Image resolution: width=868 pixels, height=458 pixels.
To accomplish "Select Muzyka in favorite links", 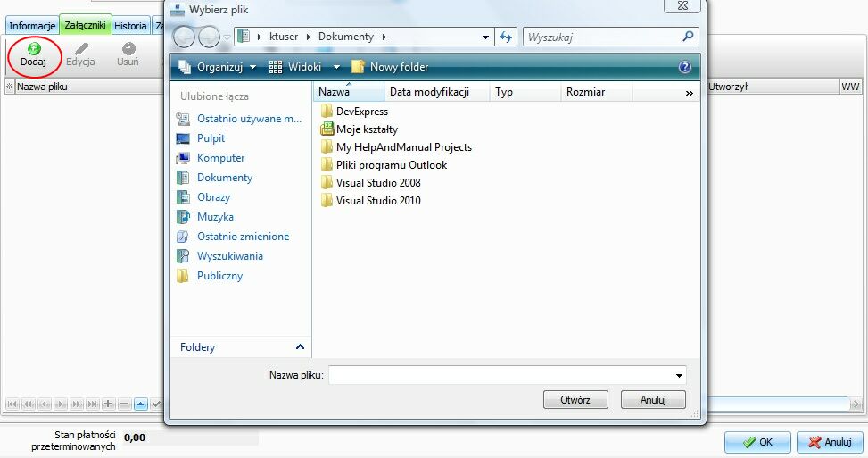I will tap(215, 217).
